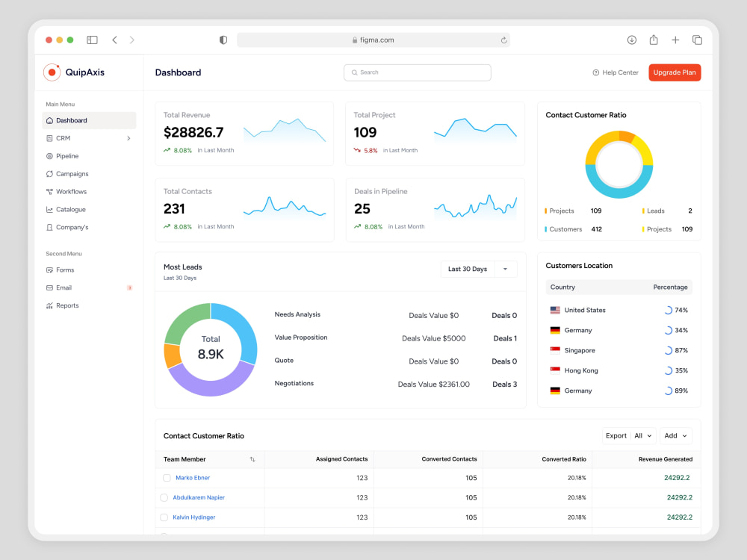Click the Total Revenue sparkline chart
Image resolution: width=747 pixels, height=560 pixels.
tap(285, 131)
